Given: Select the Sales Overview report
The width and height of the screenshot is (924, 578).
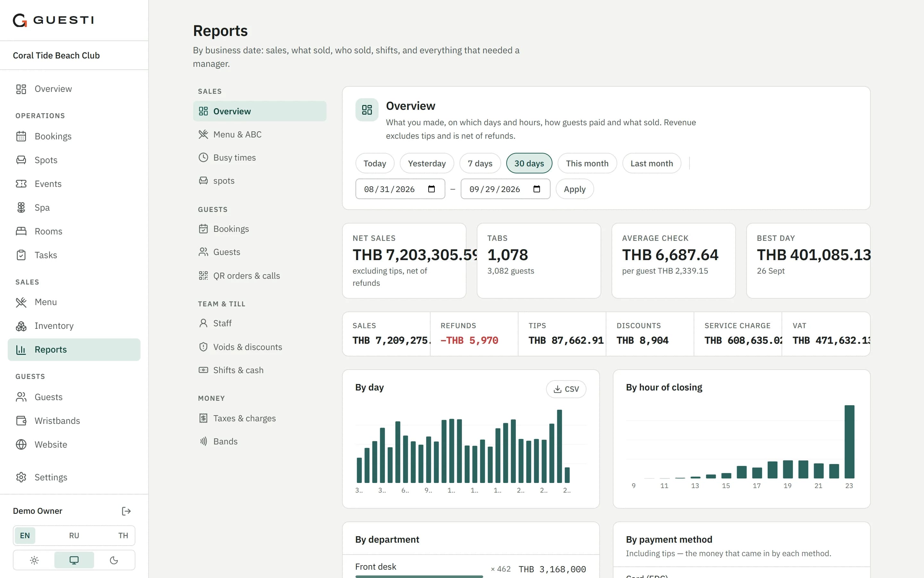Looking at the screenshot, I should [x=260, y=111].
